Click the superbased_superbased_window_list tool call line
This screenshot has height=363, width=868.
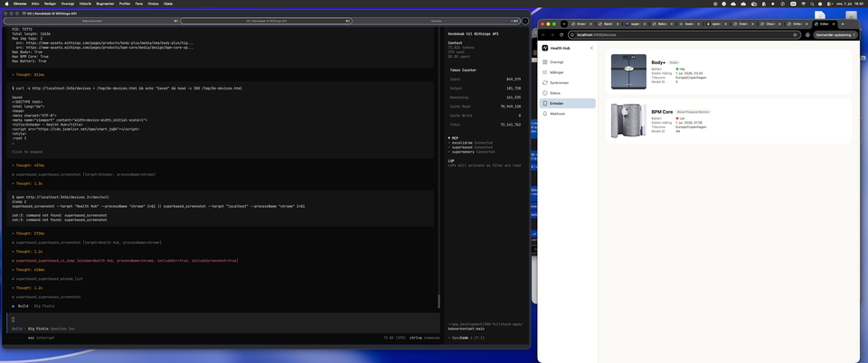48,279
